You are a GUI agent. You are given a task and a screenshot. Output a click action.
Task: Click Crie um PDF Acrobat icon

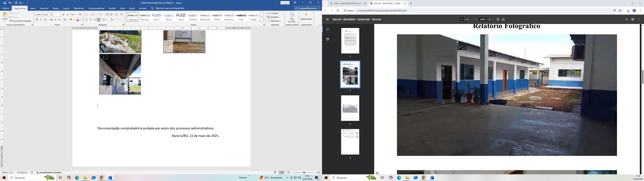pos(292,17)
